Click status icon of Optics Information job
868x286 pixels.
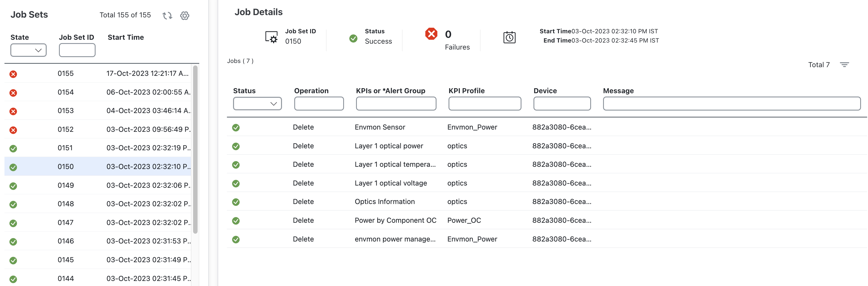pyautogui.click(x=236, y=202)
